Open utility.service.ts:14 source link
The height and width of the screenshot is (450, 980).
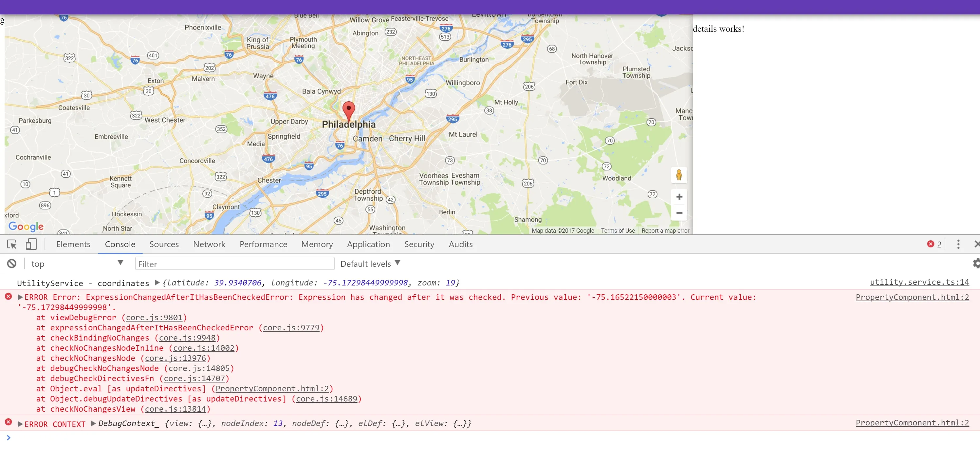pyautogui.click(x=919, y=282)
